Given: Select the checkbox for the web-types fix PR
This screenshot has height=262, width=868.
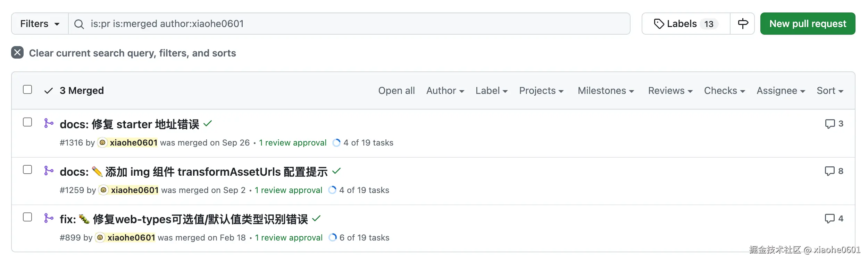Looking at the screenshot, I should [x=27, y=217].
